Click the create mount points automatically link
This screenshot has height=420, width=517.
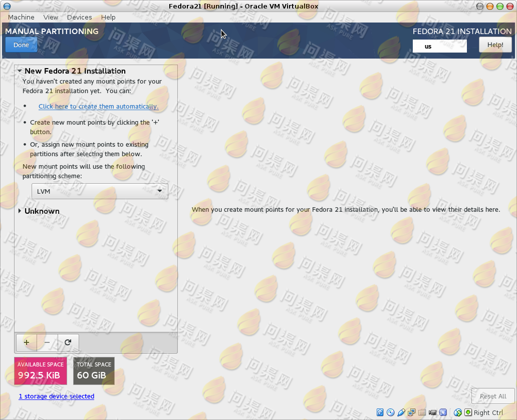[98, 107]
